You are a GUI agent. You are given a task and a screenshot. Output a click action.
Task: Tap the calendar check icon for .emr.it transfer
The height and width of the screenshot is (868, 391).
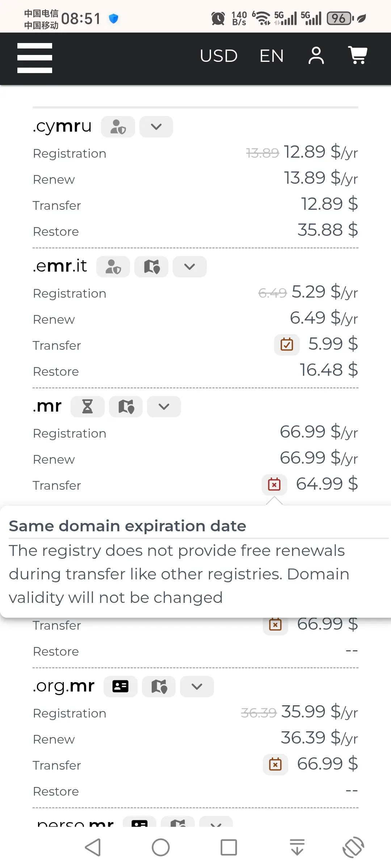[x=287, y=344]
